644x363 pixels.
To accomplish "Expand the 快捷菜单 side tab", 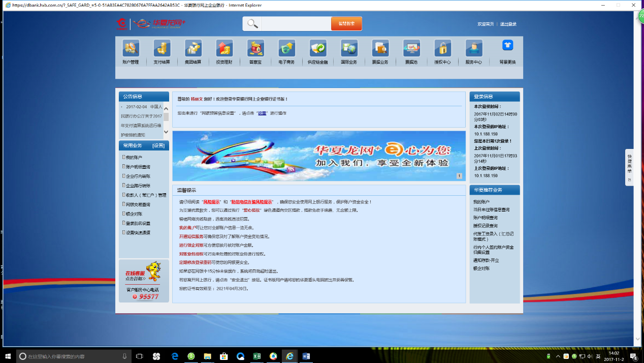I will point(630,167).
